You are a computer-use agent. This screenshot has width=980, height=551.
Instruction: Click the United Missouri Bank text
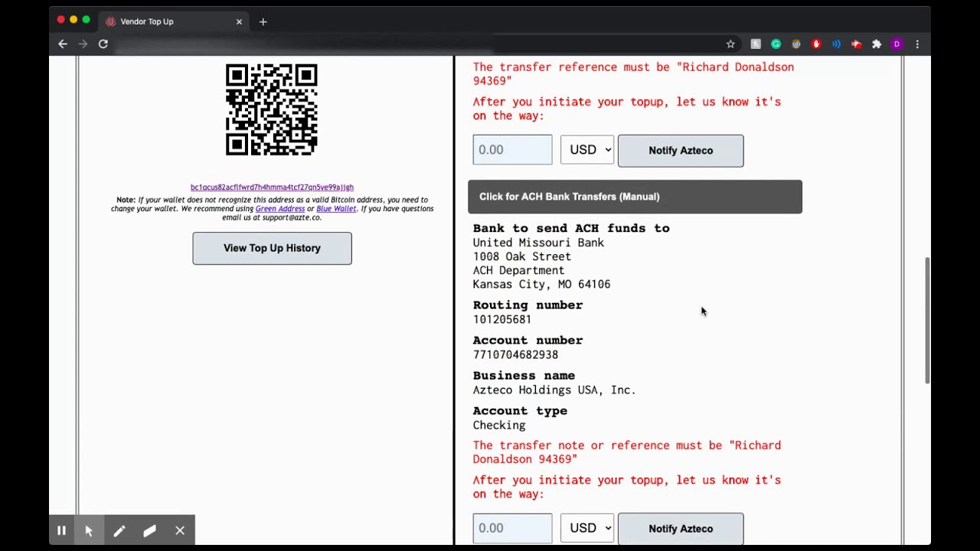point(538,243)
